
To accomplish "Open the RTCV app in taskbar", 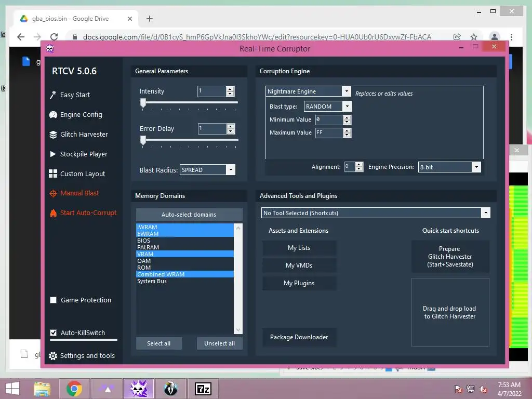I will [139, 389].
